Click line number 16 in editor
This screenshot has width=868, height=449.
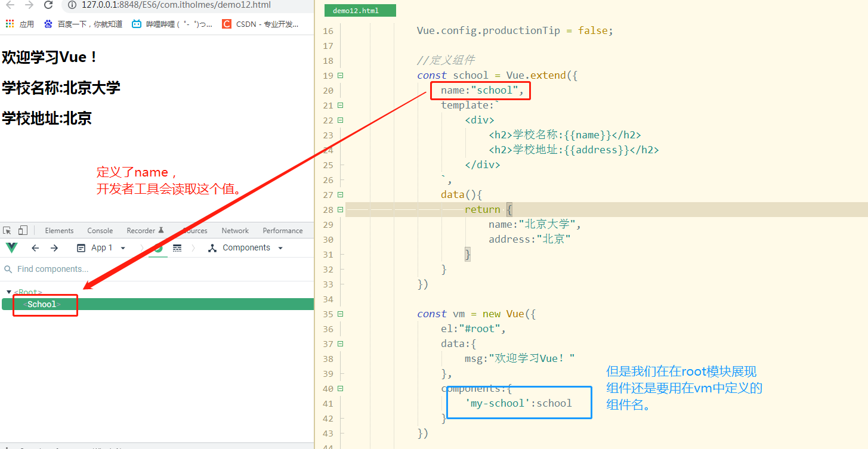328,30
